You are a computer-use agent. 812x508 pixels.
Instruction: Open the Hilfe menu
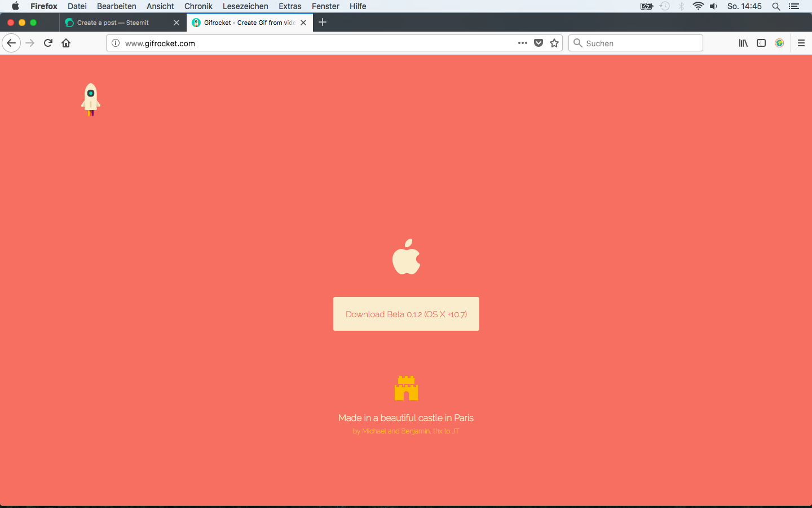pos(358,6)
